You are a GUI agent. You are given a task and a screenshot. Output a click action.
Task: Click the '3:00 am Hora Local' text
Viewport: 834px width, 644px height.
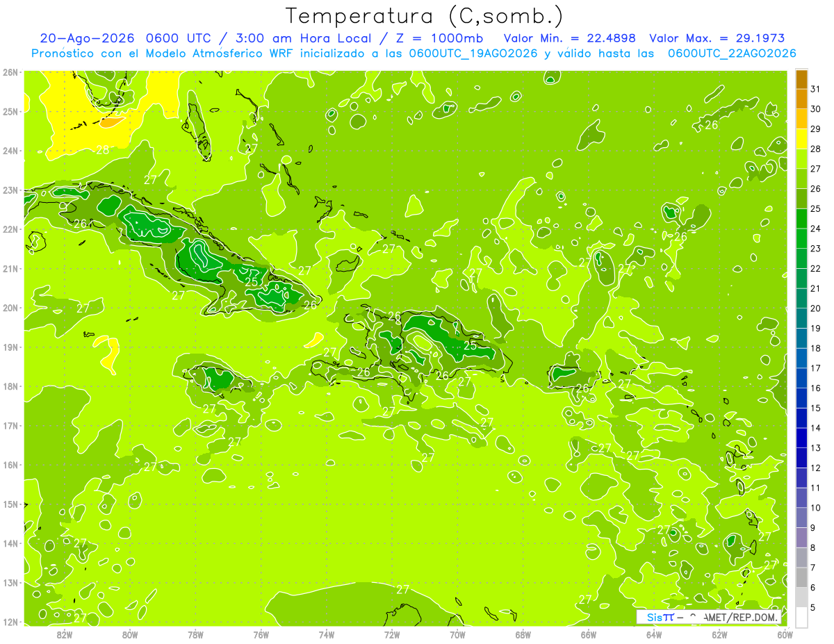(306, 38)
